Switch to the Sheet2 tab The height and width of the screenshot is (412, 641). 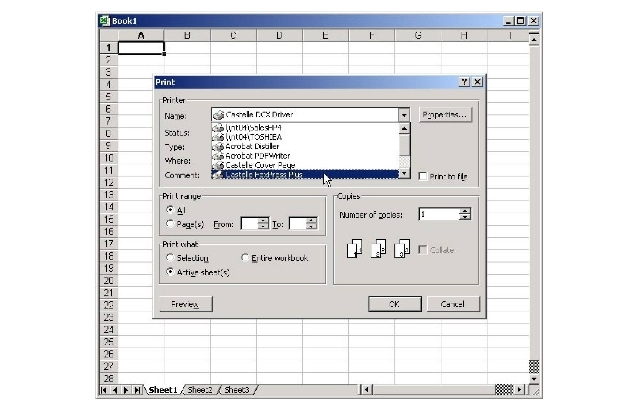coord(200,390)
